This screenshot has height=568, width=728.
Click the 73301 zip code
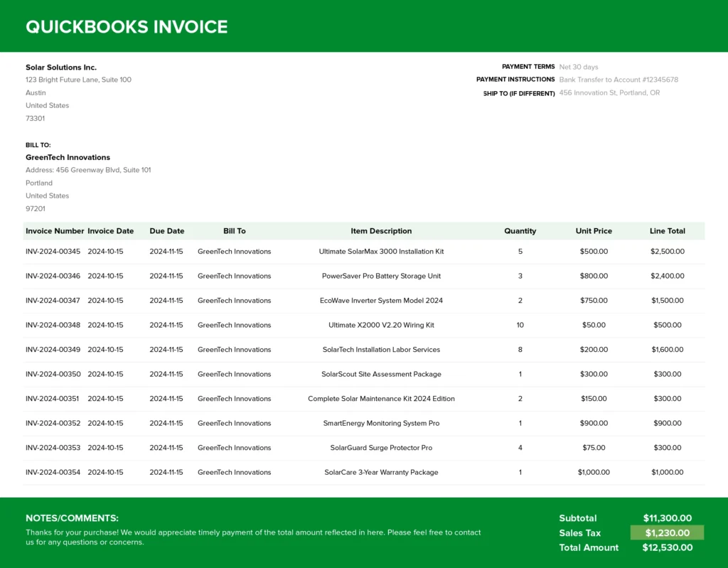click(x=36, y=119)
